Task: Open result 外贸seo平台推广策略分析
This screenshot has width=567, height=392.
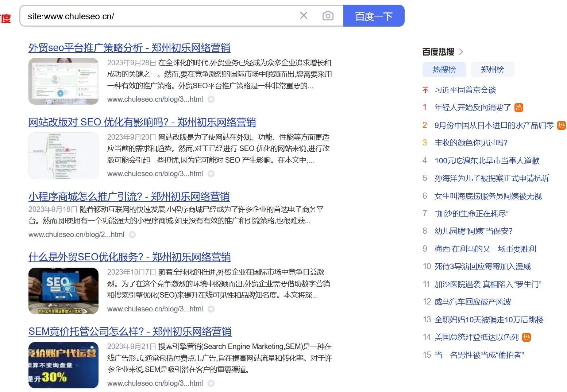Action: (130, 48)
